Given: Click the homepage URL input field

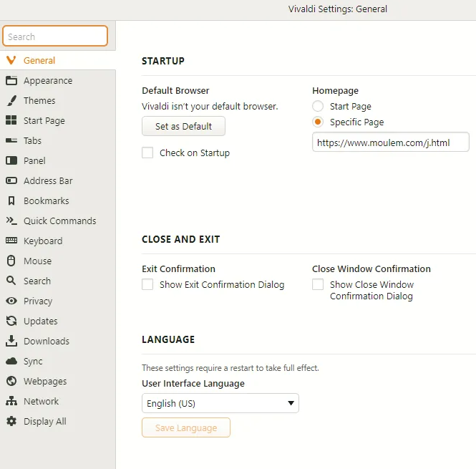Looking at the screenshot, I should click(x=390, y=142).
